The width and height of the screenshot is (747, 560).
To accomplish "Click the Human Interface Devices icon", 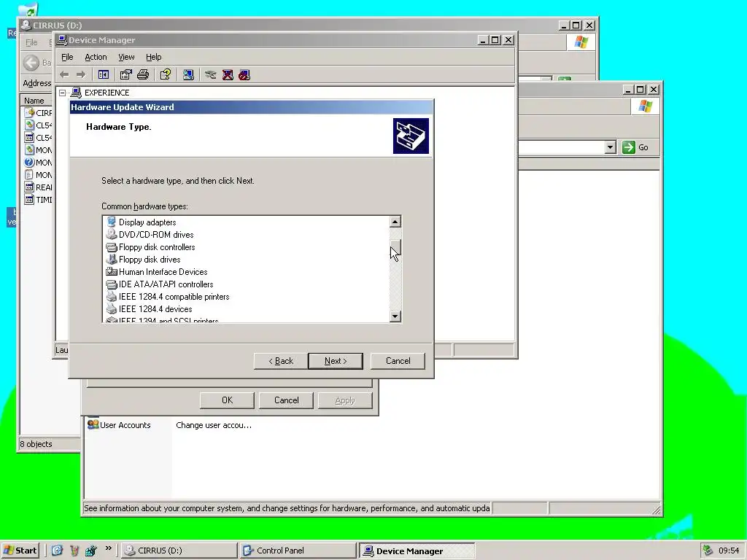I will 112,271.
